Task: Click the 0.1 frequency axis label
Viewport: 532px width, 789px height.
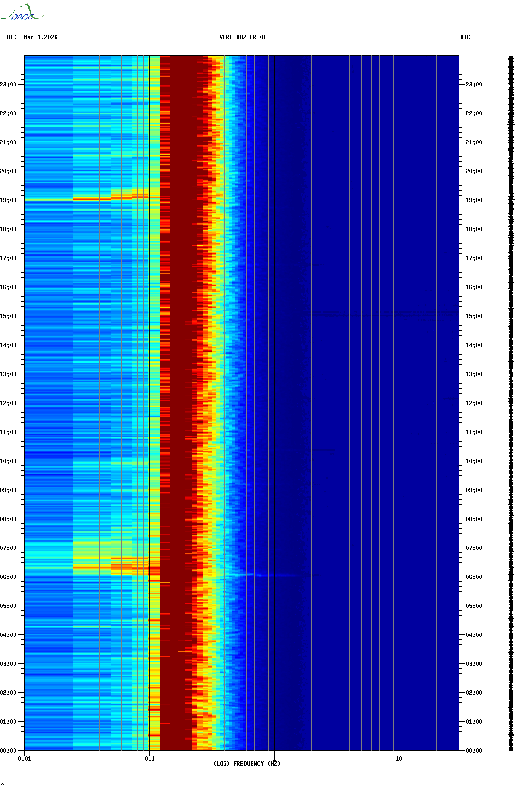Action: pos(149,759)
